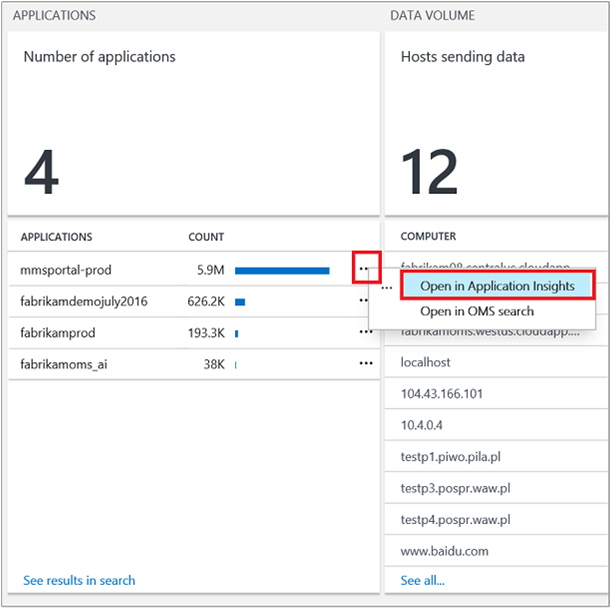Click ellipsis beside fabrikamoms_ai row
The image size is (611, 608).
pyautogui.click(x=366, y=364)
